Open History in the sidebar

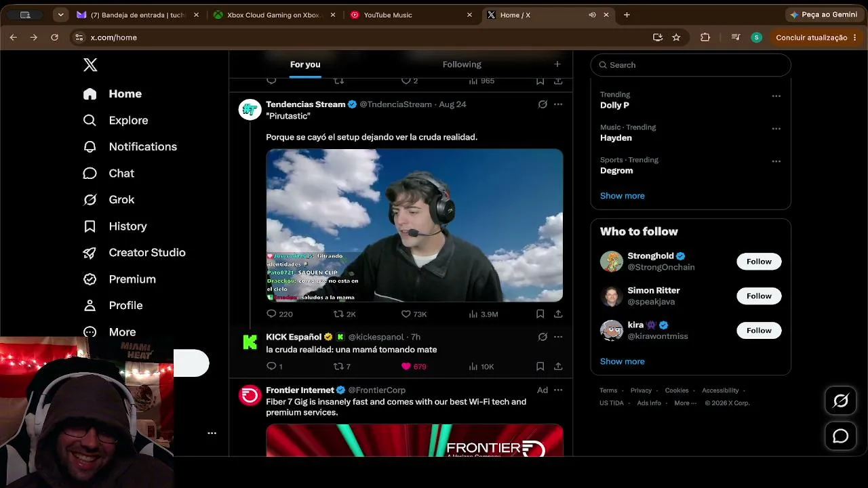coord(115,226)
